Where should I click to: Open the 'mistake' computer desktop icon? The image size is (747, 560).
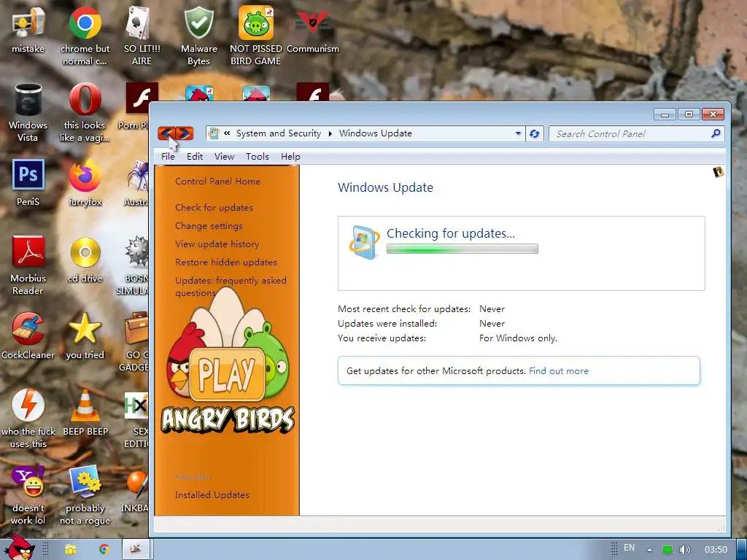point(28,29)
